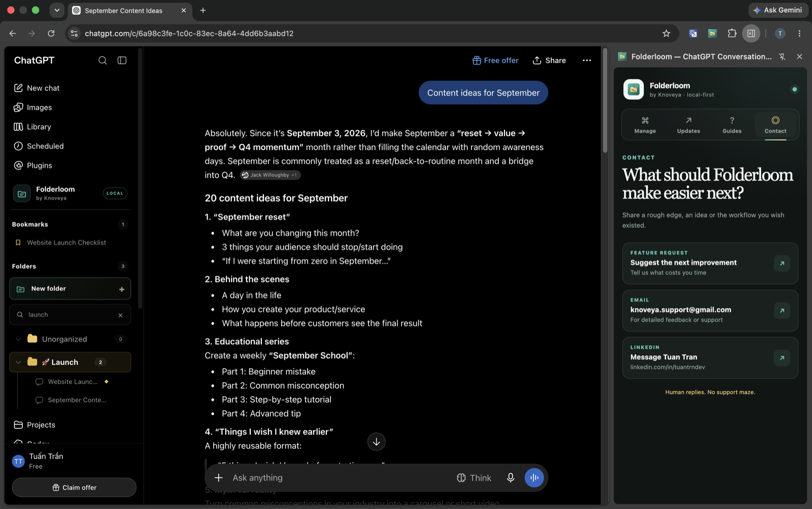This screenshot has height=509, width=812.
Task: Switch to Folderloom Guides tab
Action: tap(732, 125)
